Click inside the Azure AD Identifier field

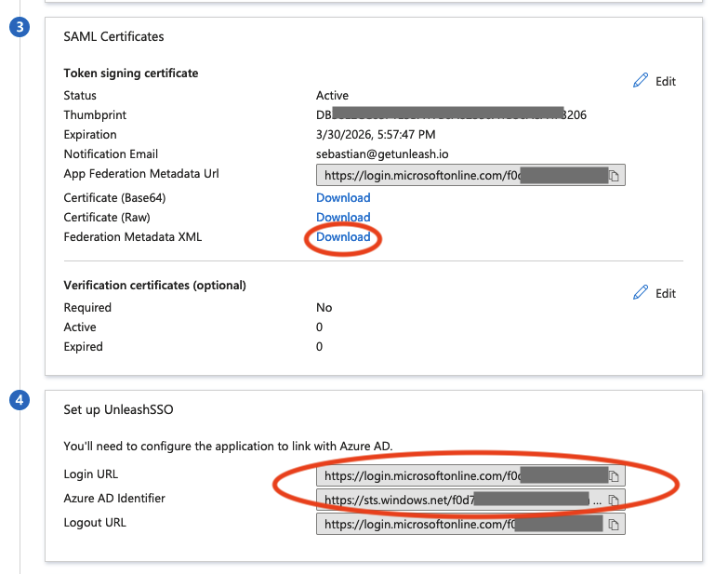click(460, 501)
